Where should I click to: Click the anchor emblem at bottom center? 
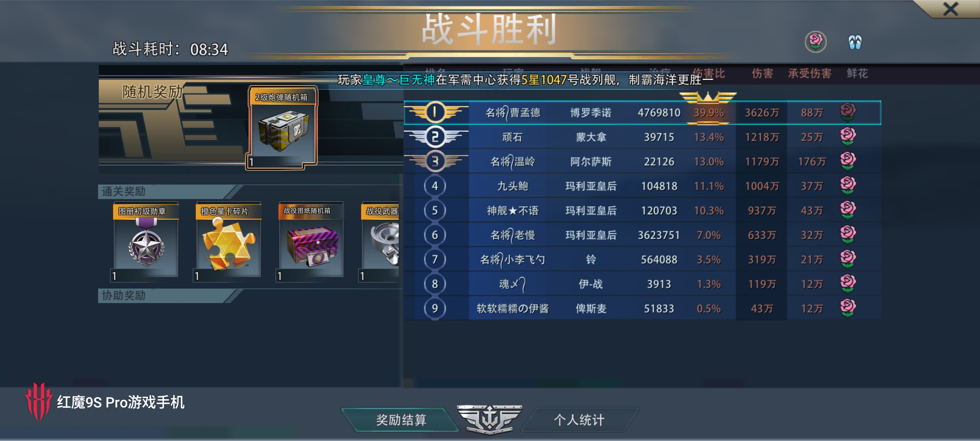pos(490,419)
